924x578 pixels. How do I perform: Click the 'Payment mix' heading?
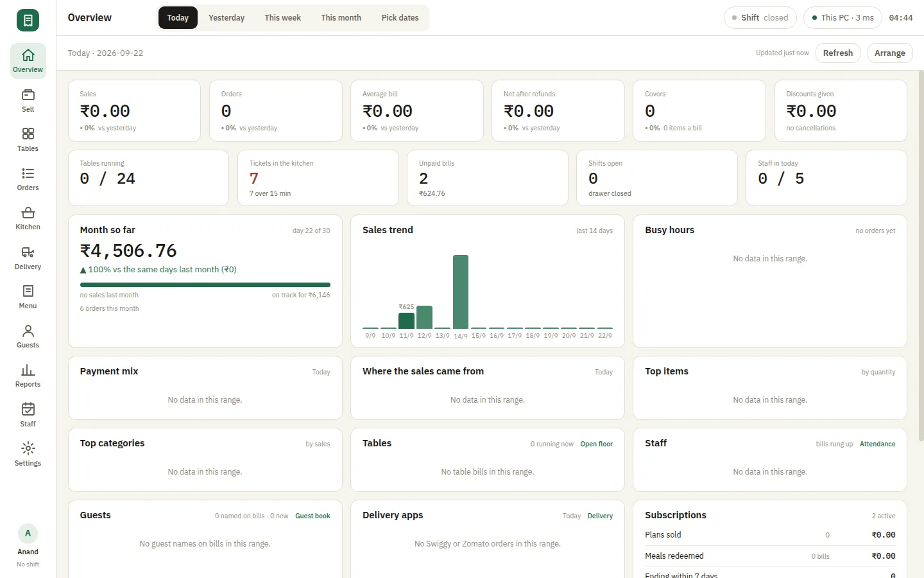point(109,371)
